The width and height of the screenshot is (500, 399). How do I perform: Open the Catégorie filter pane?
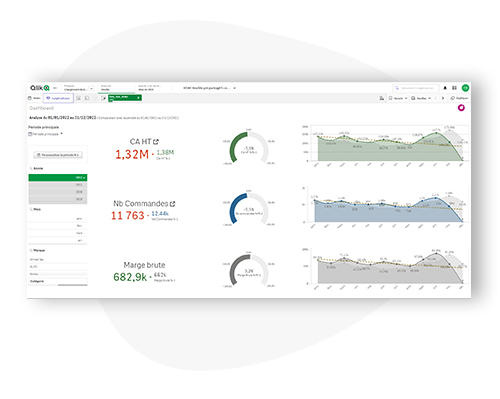tap(58, 281)
